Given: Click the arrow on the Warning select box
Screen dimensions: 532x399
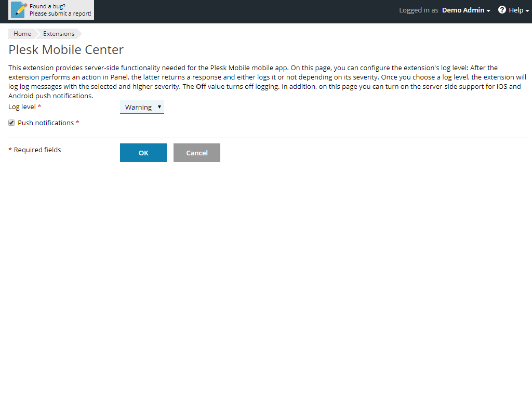Looking at the screenshot, I should [159, 107].
